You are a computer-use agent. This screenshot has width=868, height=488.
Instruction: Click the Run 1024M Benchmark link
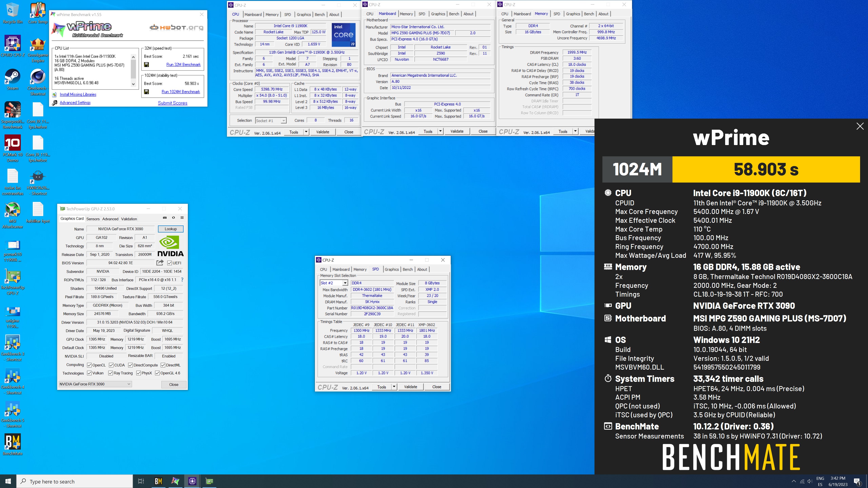click(181, 91)
